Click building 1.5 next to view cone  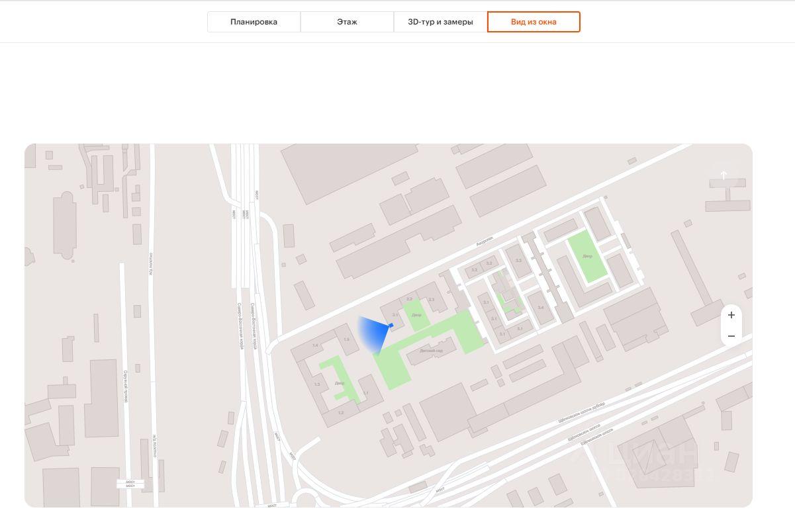(x=346, y=339)
